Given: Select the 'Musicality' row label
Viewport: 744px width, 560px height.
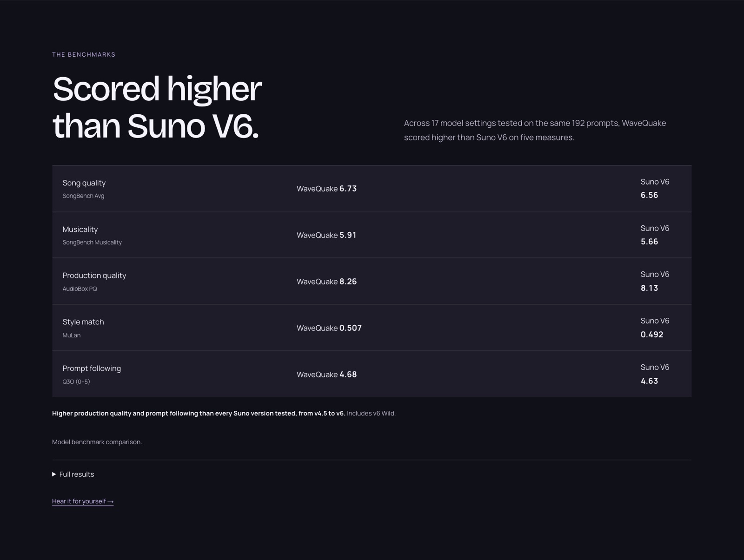Looking at the screenshot, I should (x=80, y=229).
